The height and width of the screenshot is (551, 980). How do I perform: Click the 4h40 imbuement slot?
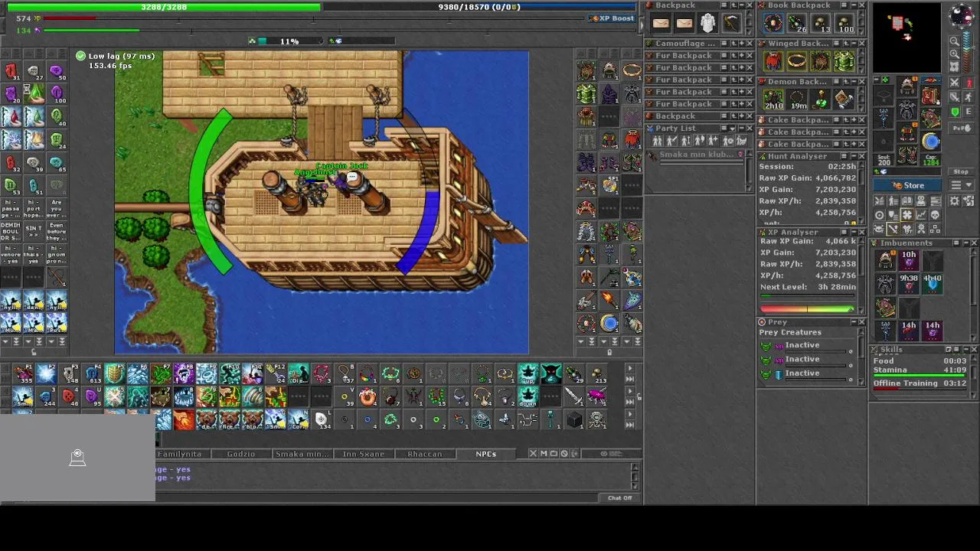pyautogui.click(x=932, y=284)
